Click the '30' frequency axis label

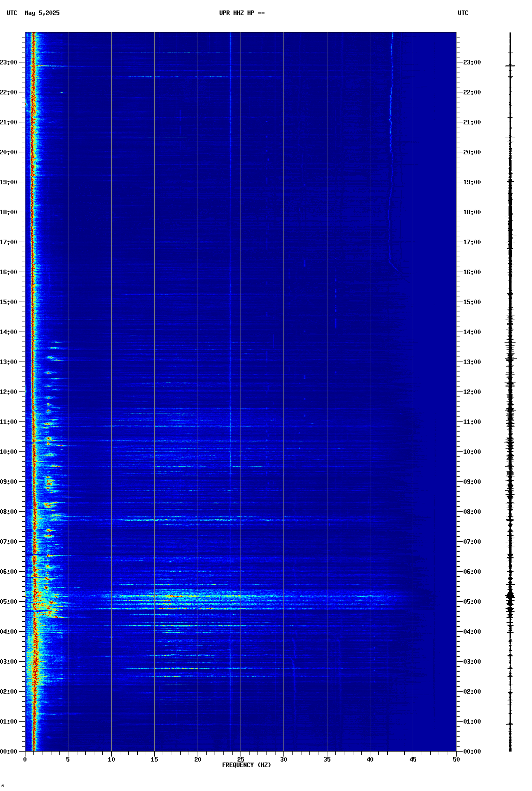[x=283, y=760]
